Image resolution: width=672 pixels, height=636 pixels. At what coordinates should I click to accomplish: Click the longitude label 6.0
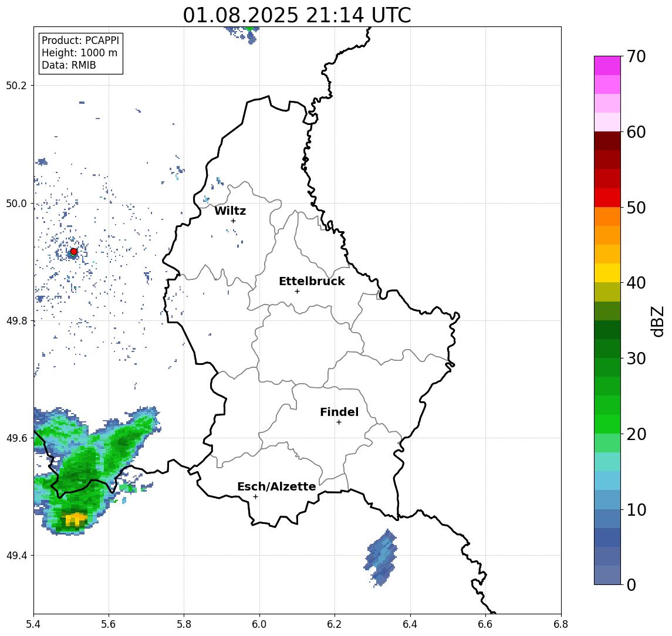point(259,624)
